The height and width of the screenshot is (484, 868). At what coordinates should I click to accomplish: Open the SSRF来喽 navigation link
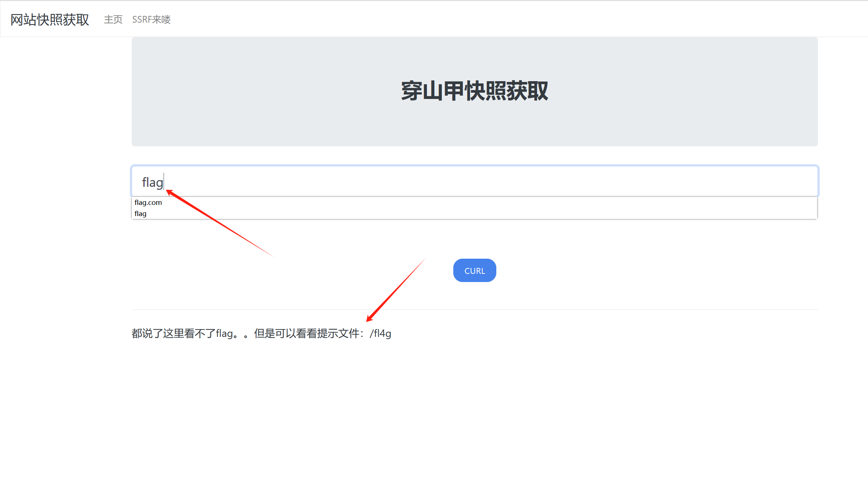151,20
